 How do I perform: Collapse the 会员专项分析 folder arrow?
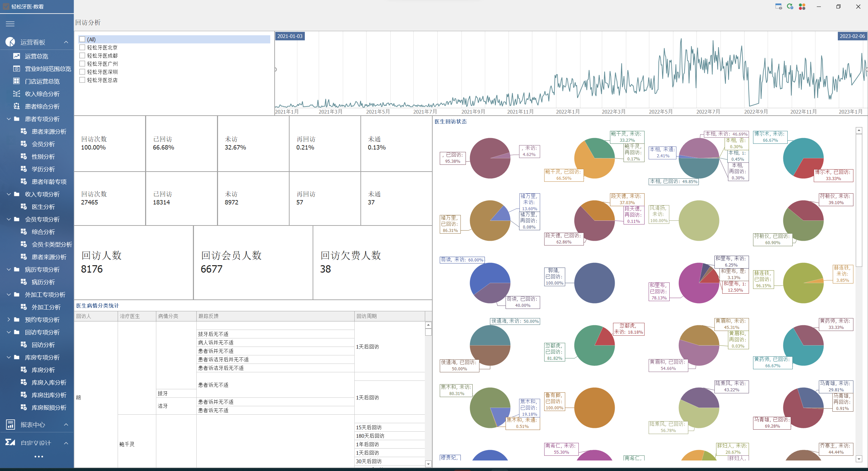[x=9, y=219]
